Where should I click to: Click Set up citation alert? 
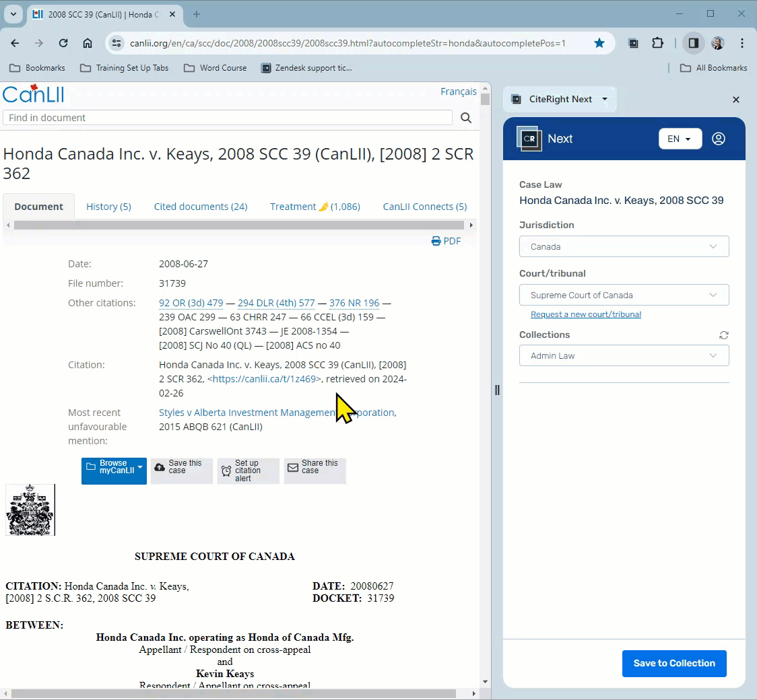[248, 470]
